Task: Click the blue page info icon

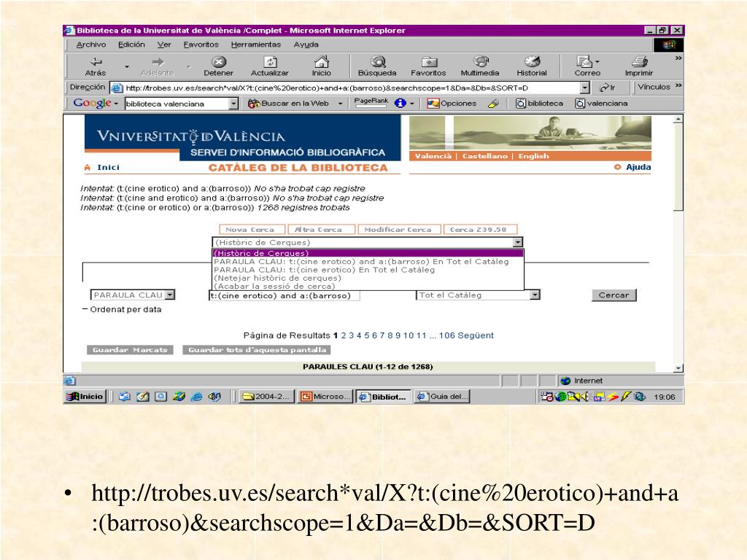Action: coord(400,104)
